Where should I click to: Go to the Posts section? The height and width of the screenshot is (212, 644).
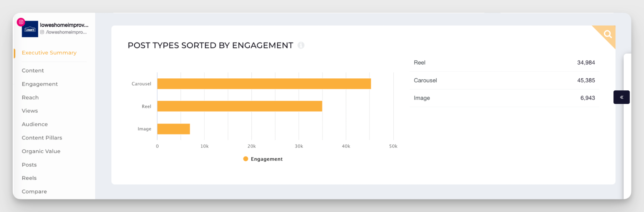point(29,165)
